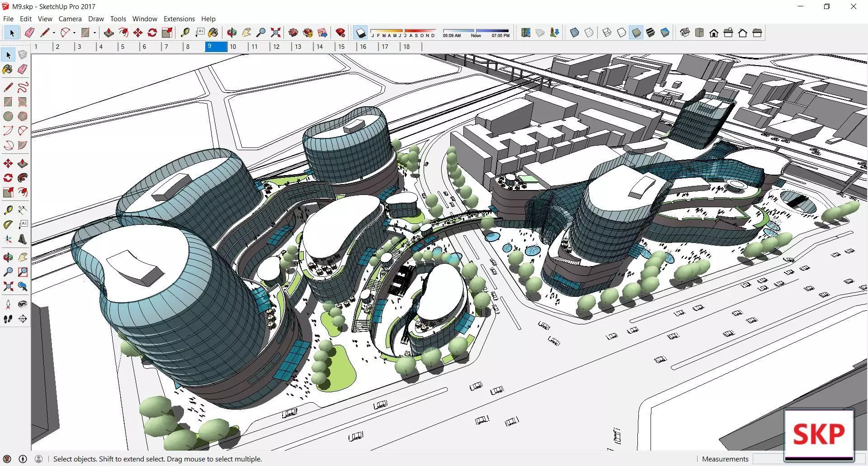Screen dimensions: 868x466
Task: Choose the Scale tool in top toolbar
Action: (x=167, y=33)
